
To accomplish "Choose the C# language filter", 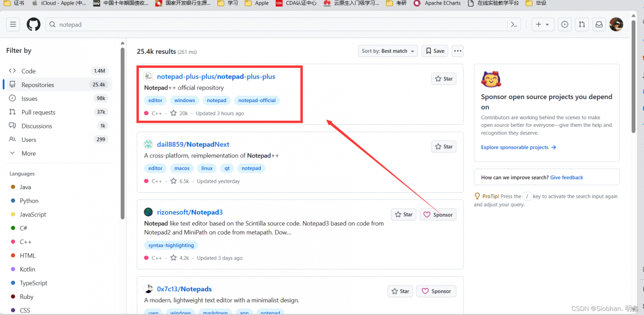I will pos(23,228).
